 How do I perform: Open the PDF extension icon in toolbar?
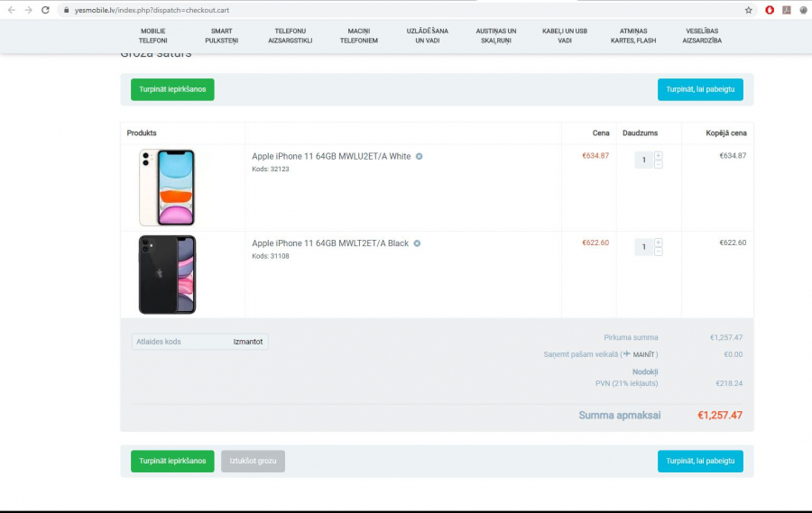point(787,10)
